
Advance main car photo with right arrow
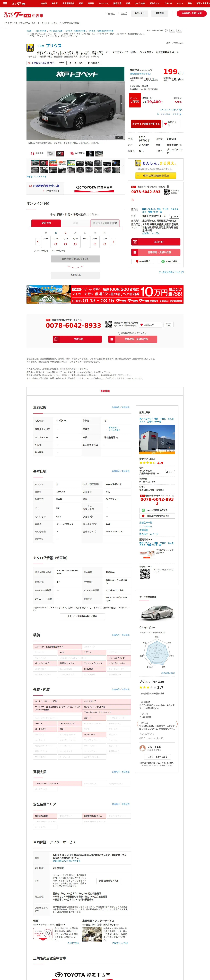121,104
